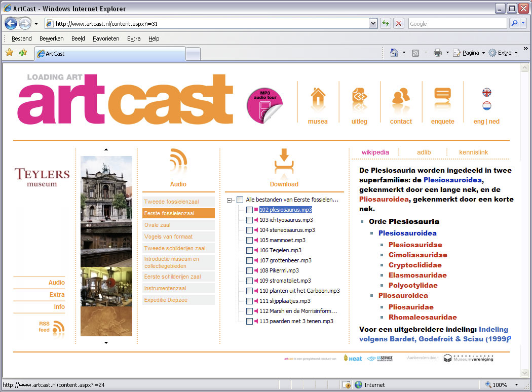The height and width of the screenshot is (392, 532).
Task: Click the musea house icon
Action: click(x=318, y=99)
